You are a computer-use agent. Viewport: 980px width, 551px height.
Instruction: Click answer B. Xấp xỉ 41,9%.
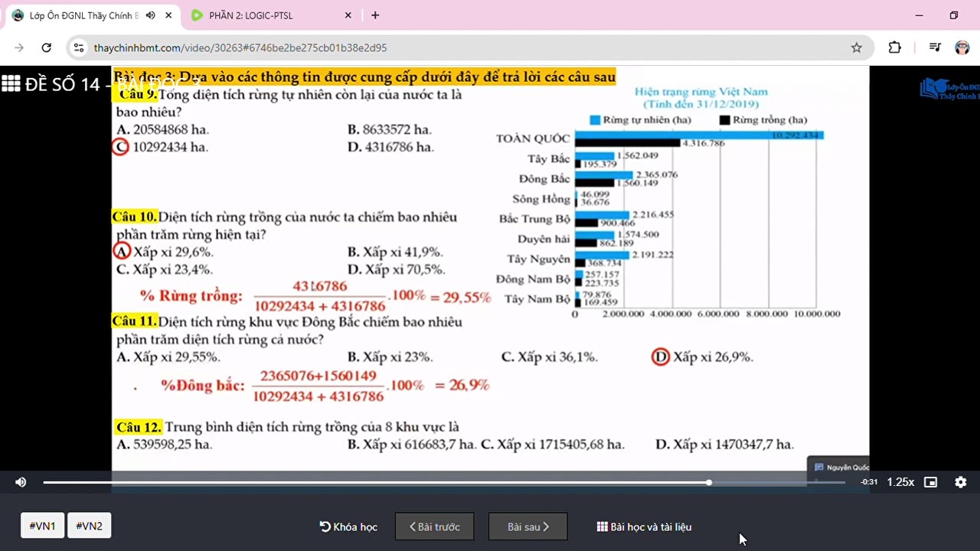click(395, 252)
